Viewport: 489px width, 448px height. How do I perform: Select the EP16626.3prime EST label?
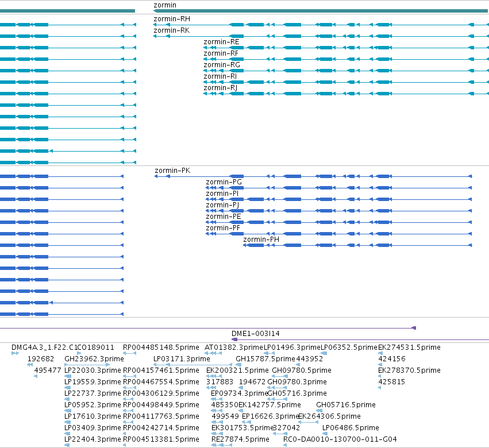point(271,417)
